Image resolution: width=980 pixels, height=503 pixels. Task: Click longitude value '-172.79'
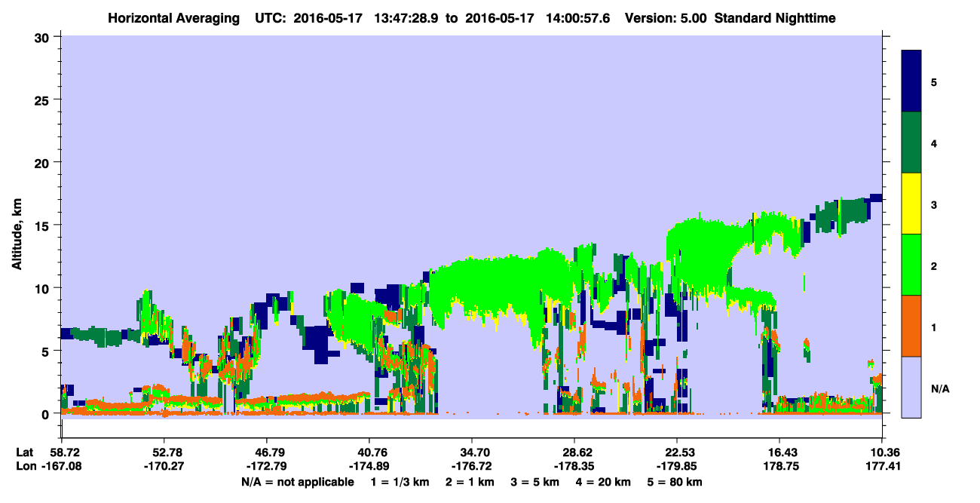(266, 466)
